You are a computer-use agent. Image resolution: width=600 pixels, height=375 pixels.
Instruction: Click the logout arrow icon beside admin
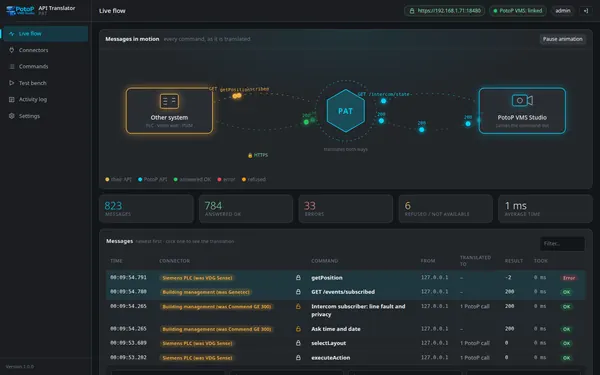click(585, 11)
